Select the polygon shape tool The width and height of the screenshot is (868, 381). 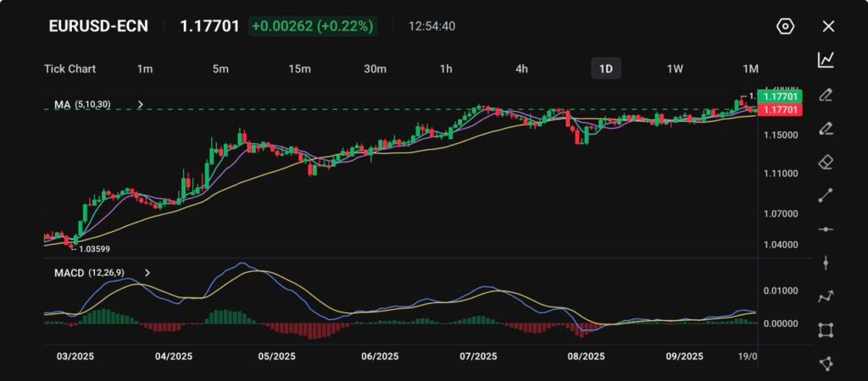pyautogui.click(x=826, y=363)
